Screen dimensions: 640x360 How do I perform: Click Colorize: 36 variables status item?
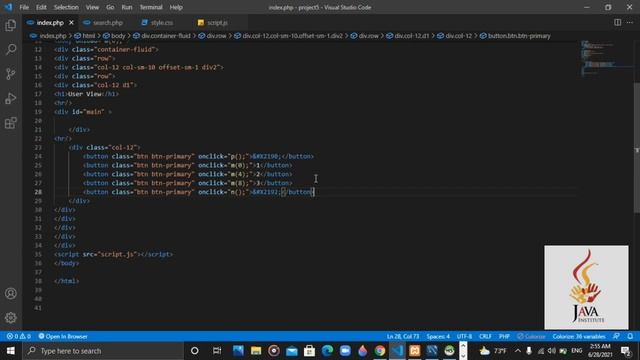579,336
